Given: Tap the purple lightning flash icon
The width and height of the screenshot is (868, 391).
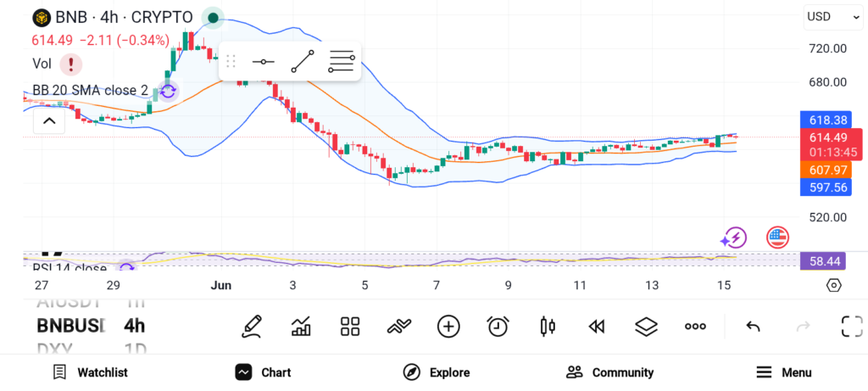Looking at the screenshot, I should click(x=733, y=238).
